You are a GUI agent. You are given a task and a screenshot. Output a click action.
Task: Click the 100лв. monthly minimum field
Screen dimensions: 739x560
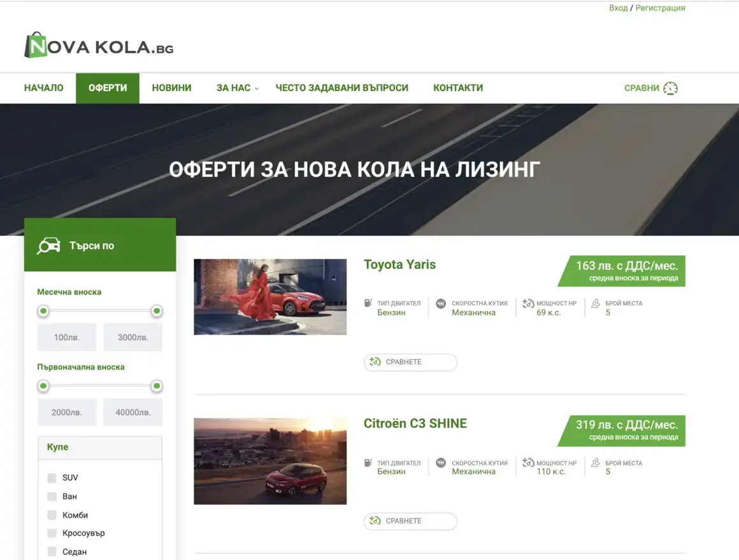pyautogui.click(x=66, y=337)
